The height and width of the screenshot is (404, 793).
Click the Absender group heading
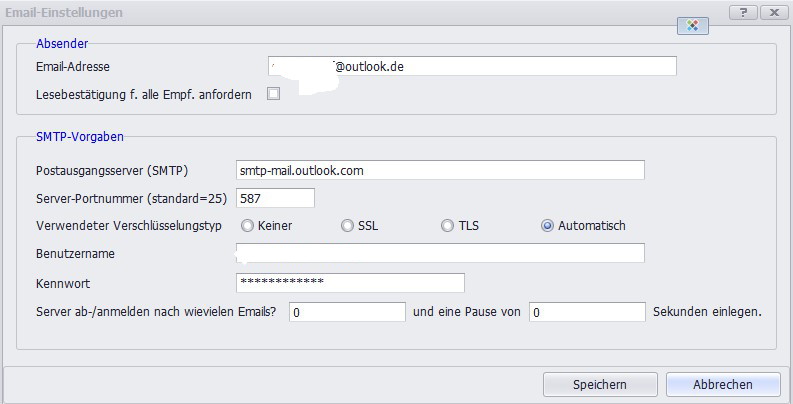pos(62,43)
